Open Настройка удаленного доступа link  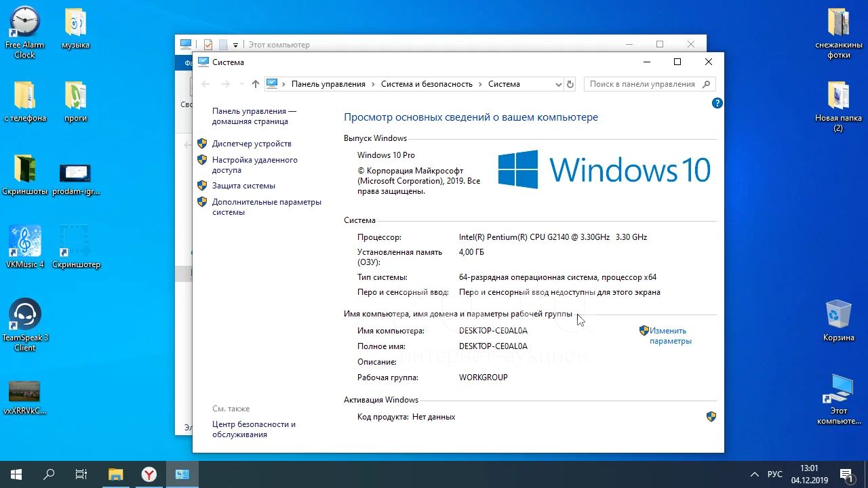(x=254, y=165)
